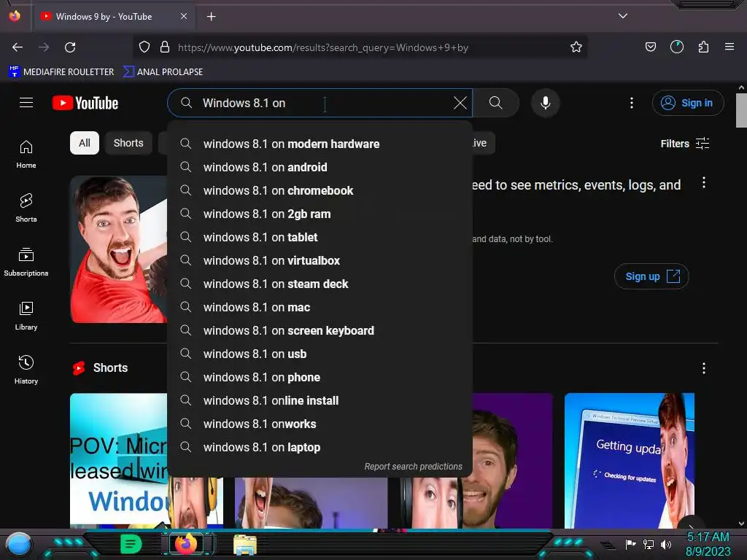Choose suggestion 'windows 8.1 on mac'

pos(320,307)
